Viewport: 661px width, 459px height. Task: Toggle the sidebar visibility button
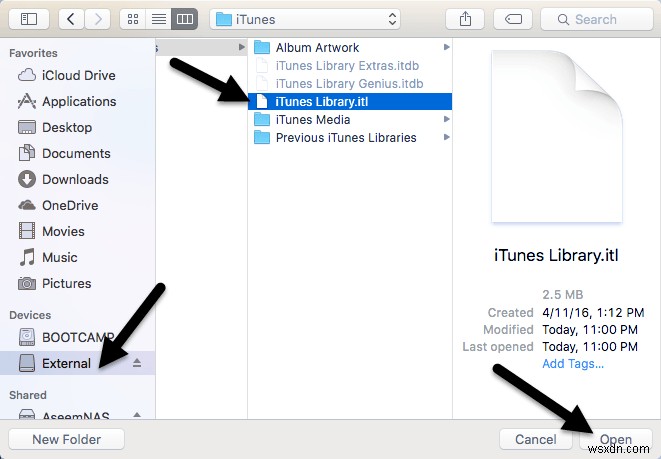coord(29,19)
